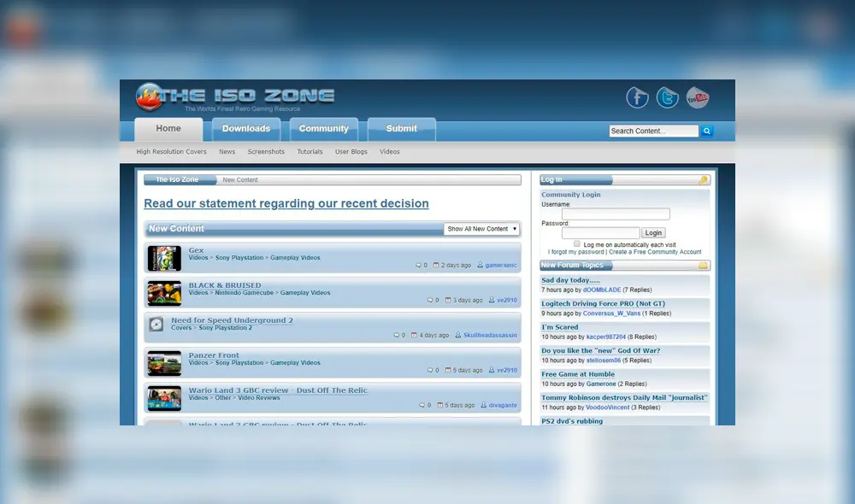The image size is (855, 504).
Task: Open High Resolution Covers submenu link
Action: (x=171, y=152)
